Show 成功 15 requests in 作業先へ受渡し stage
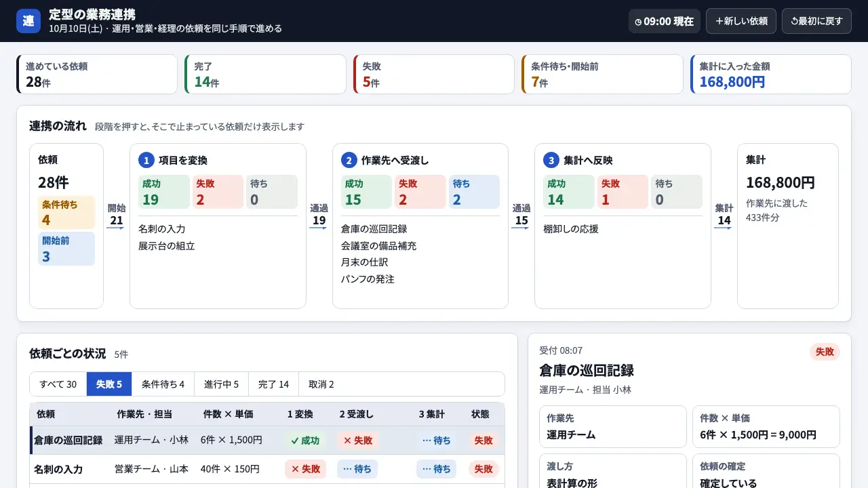 (366, 192)
